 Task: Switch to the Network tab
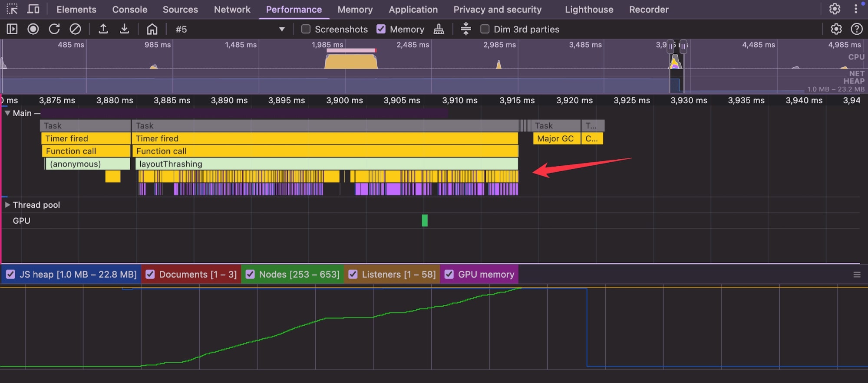(232, 10)
